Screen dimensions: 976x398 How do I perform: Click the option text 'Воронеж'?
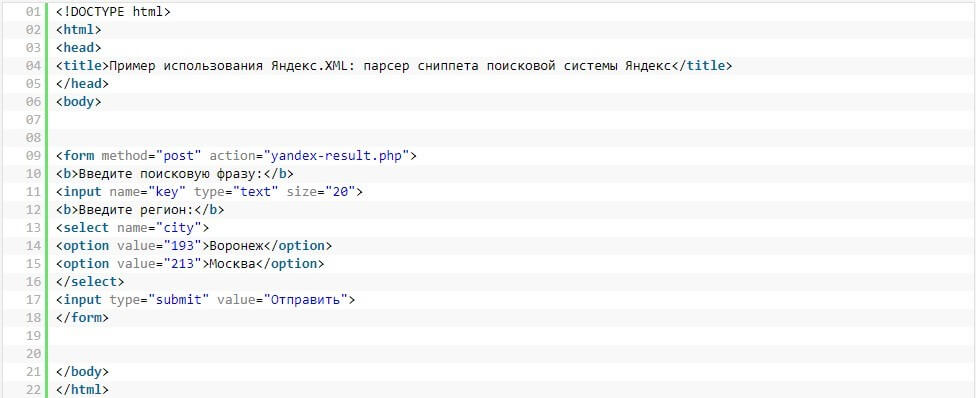(237, 246)
